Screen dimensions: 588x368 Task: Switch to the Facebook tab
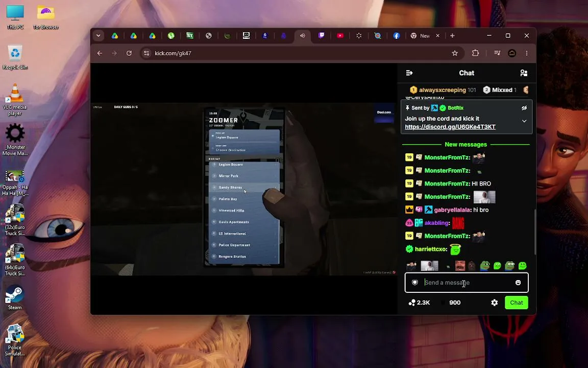397,36
